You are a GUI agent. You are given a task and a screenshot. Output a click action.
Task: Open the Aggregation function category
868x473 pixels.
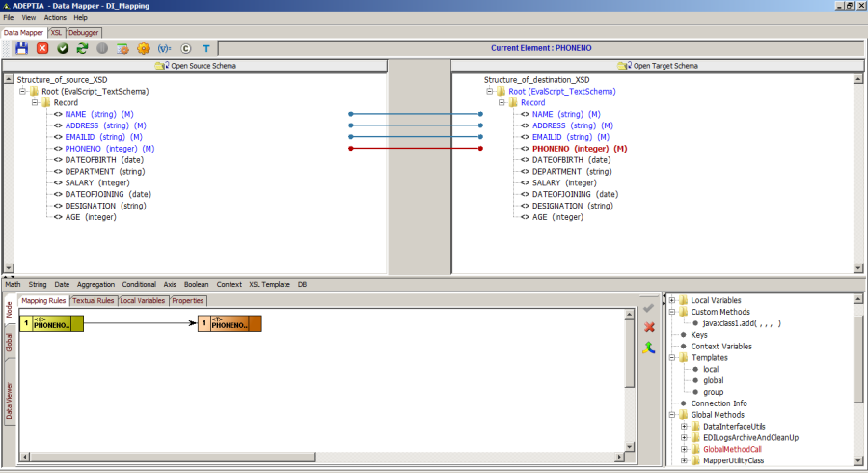click(95, 285)
